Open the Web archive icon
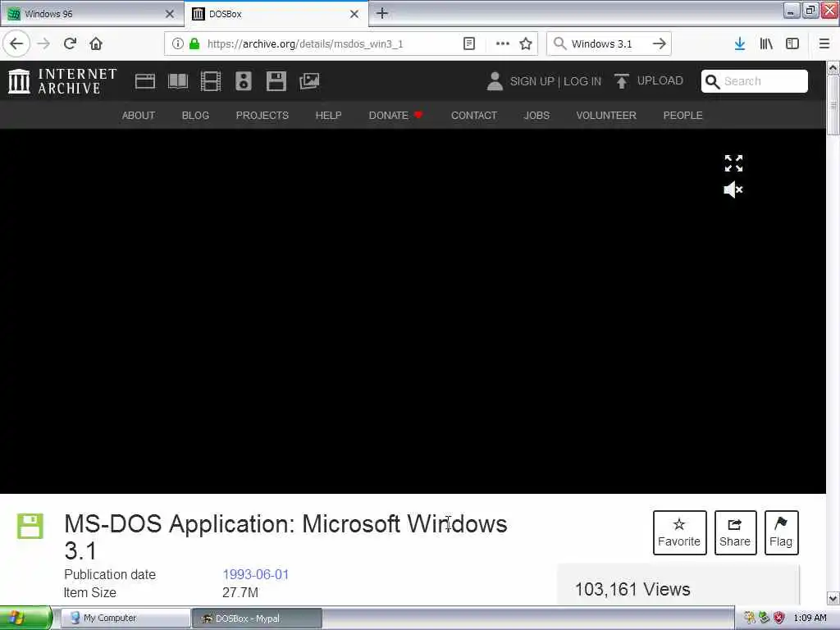The image size is (840, 630). click(x=144, y=81)
